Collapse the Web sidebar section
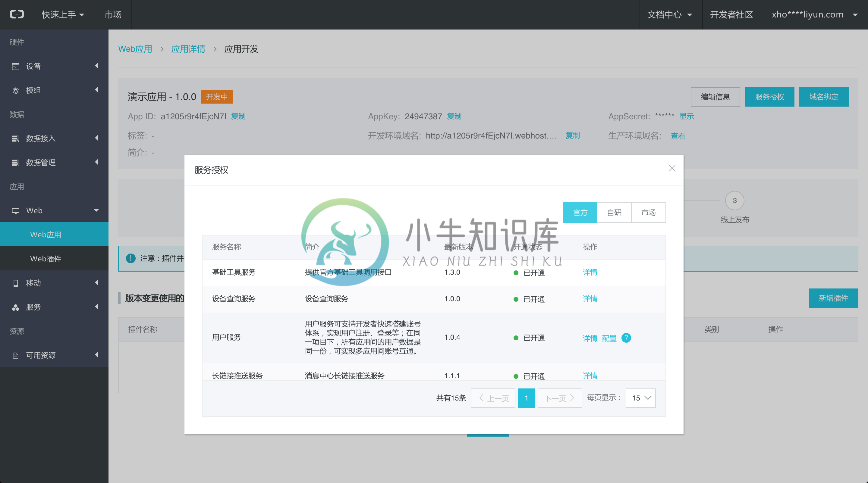Screen dimensions: 868x483 pos(96,210)
